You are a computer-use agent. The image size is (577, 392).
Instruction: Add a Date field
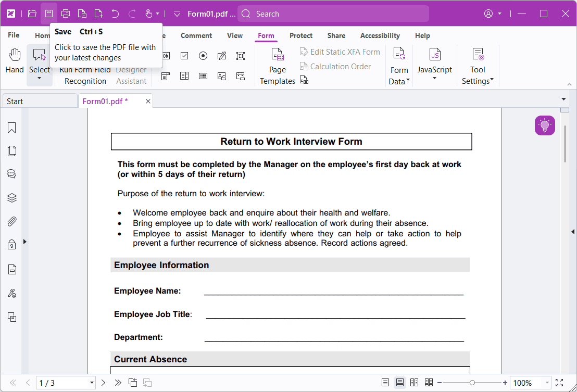click(240, 75)
